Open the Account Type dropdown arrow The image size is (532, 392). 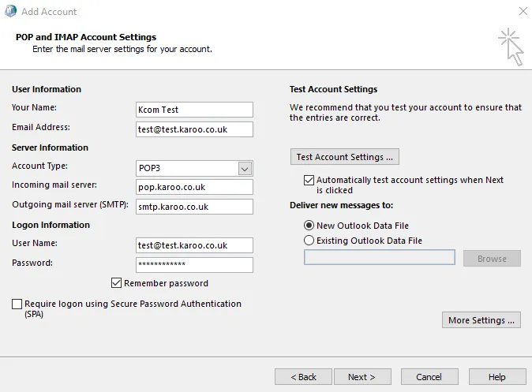coord(245,169)
